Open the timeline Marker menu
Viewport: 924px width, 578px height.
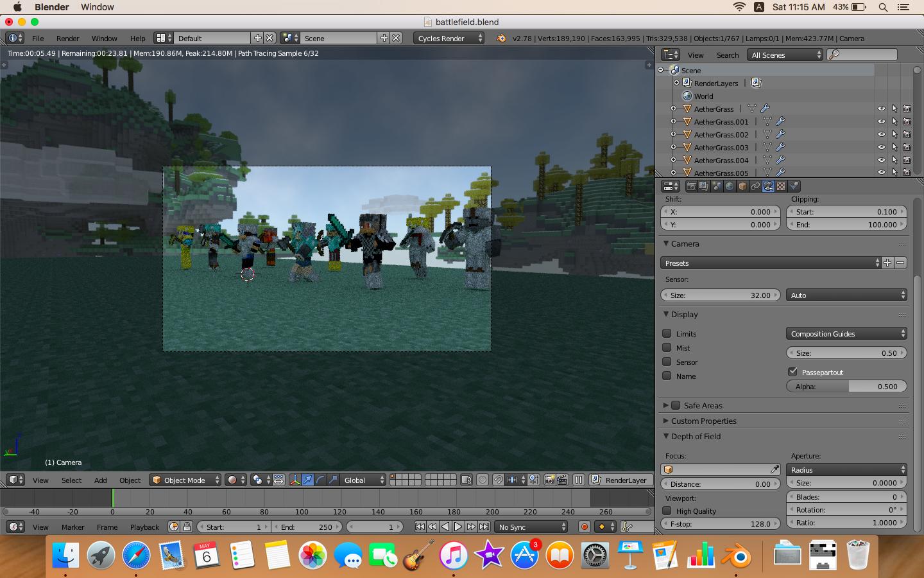pos(73,527)
